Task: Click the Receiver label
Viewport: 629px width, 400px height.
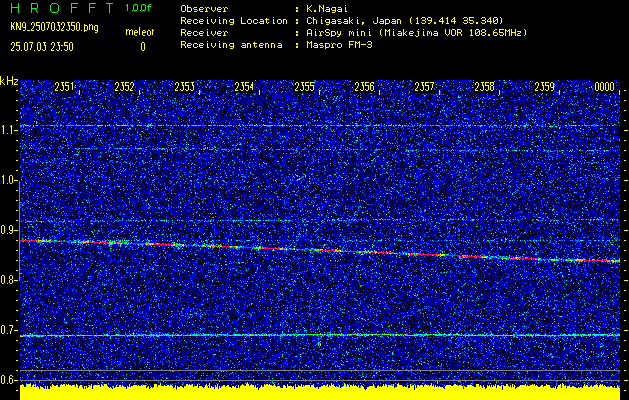Action: click(204, 33)
